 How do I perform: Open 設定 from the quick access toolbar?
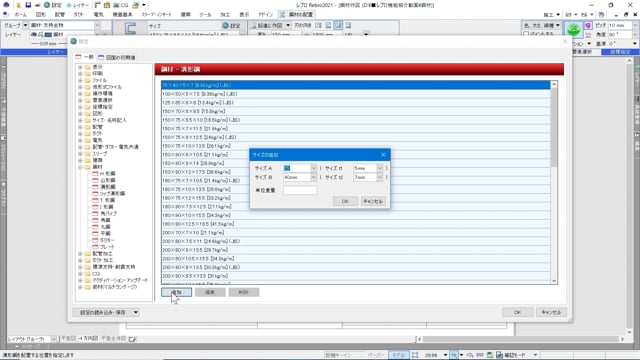(x=53, y=5)
